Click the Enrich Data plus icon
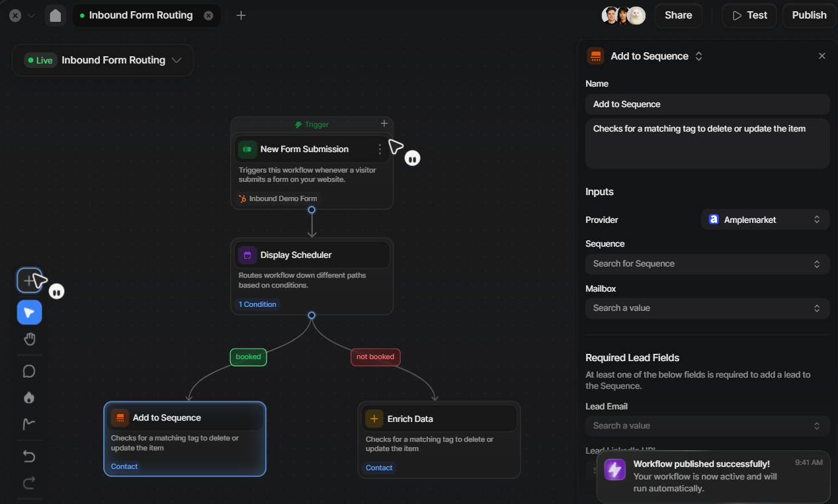 374,419
